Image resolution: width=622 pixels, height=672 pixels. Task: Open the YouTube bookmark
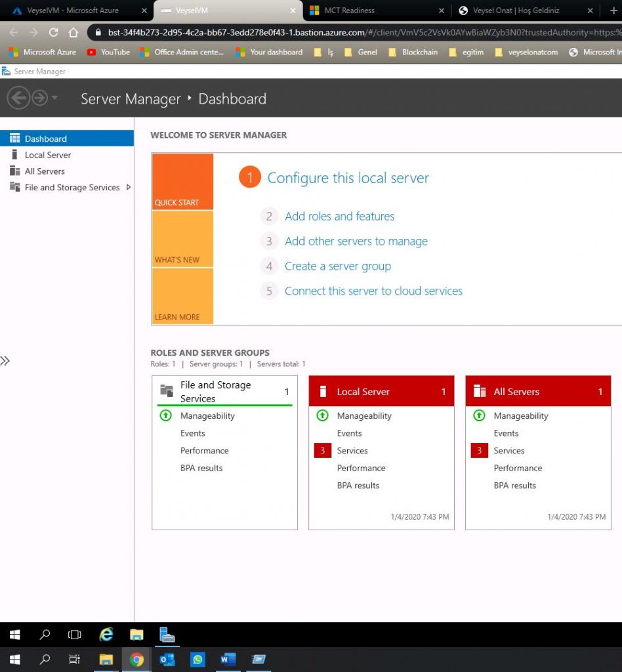[108, 52]
